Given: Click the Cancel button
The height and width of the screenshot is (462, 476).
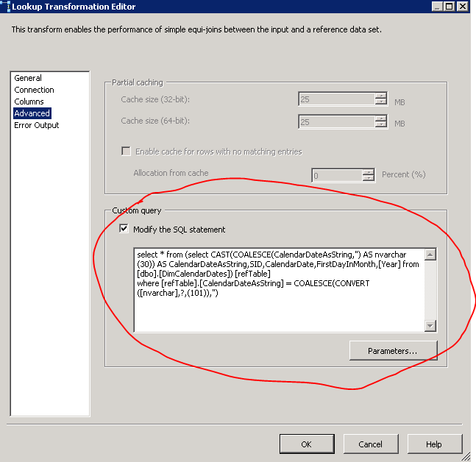Looking at the screenshot, I should click(x=370, y=444).
